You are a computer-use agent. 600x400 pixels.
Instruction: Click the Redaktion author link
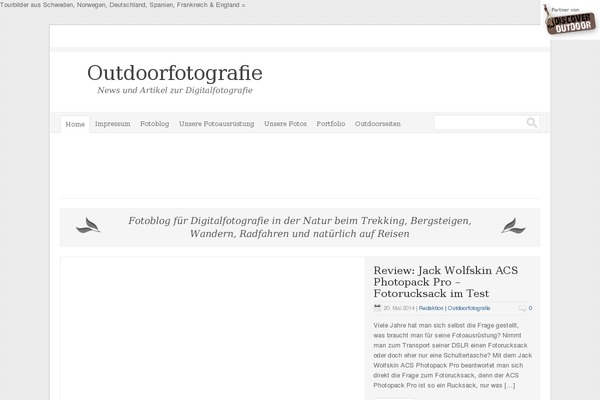point(431,308)
